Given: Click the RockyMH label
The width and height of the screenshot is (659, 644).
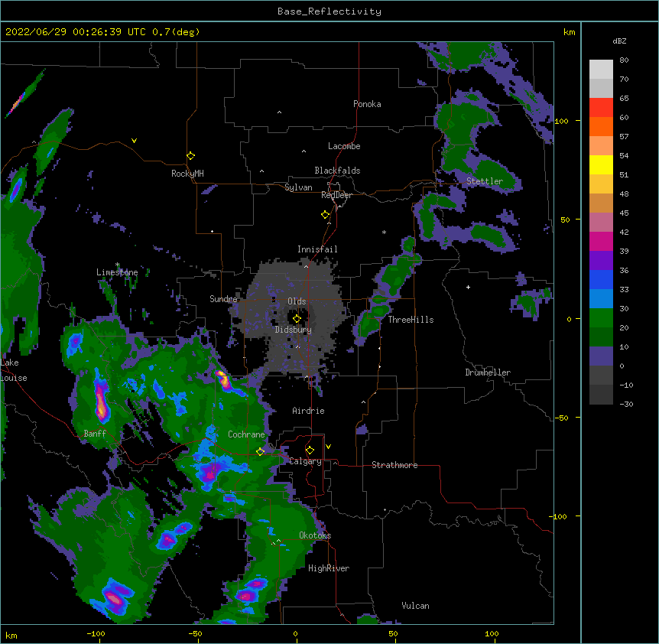Looking at the screenshot, I should point(187,174).
